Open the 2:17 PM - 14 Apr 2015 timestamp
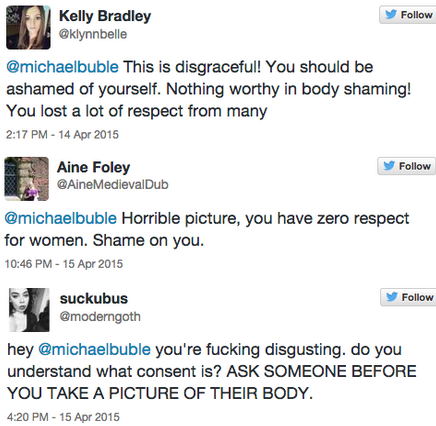 tap(62, 134)
